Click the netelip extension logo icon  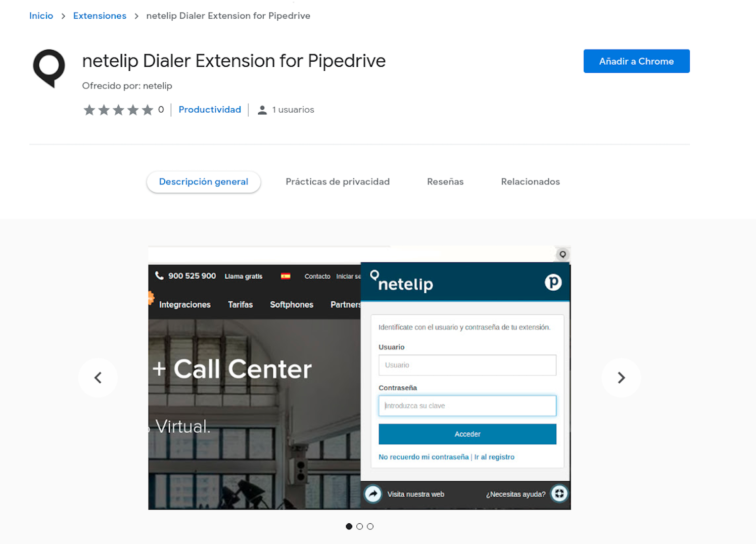click(x=49, y=68)
